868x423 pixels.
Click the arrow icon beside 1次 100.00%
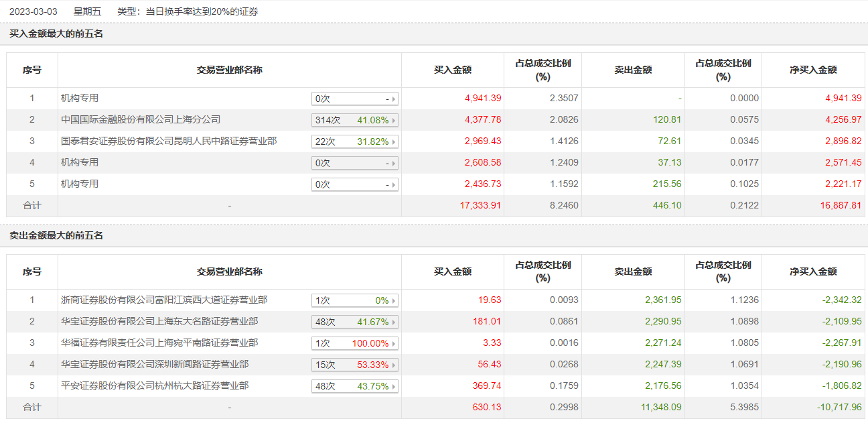click(x=394, y=344)
